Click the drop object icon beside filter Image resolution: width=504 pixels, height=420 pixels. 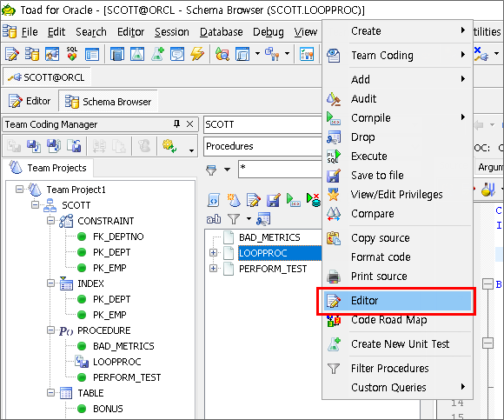(263, 219)
